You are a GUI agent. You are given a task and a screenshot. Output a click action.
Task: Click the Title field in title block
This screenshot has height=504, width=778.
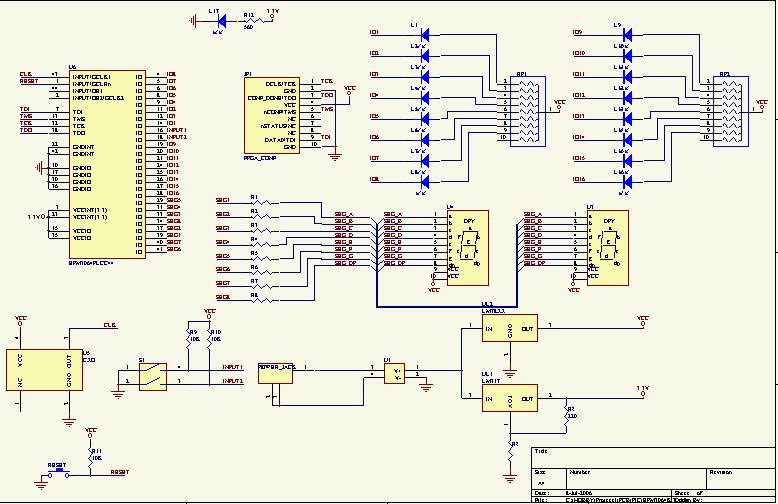654,457
